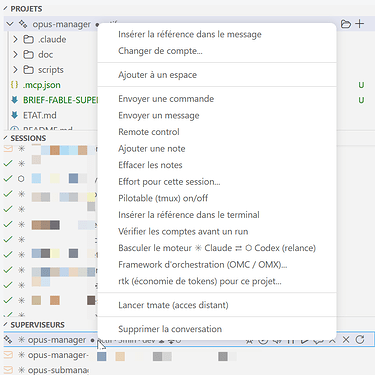Expand the doc folder
This screenshot has height=375, width=375.
coord(15,54)
